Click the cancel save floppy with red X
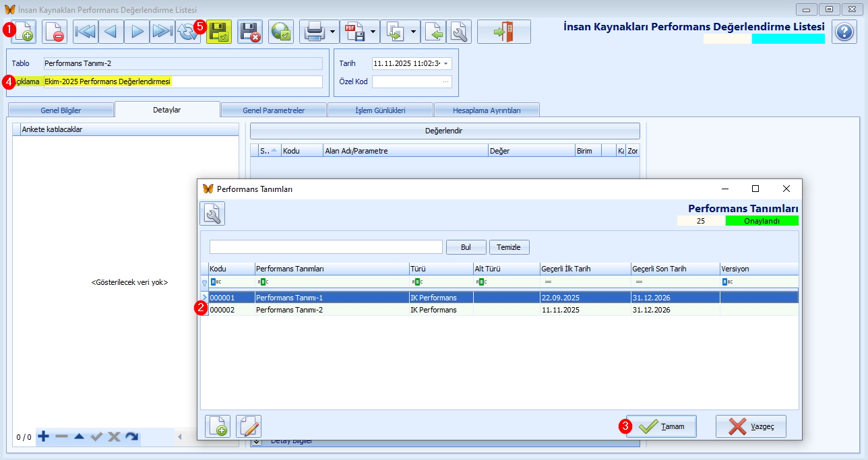The width and height of the screenshot is (868, 460). (x=250, y=32)
